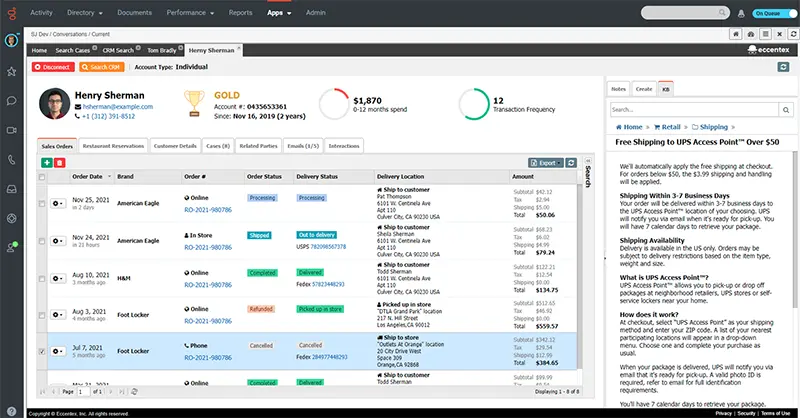
Task: Open gear actions menu for Nov 24 order
Action: coord(58,241)
